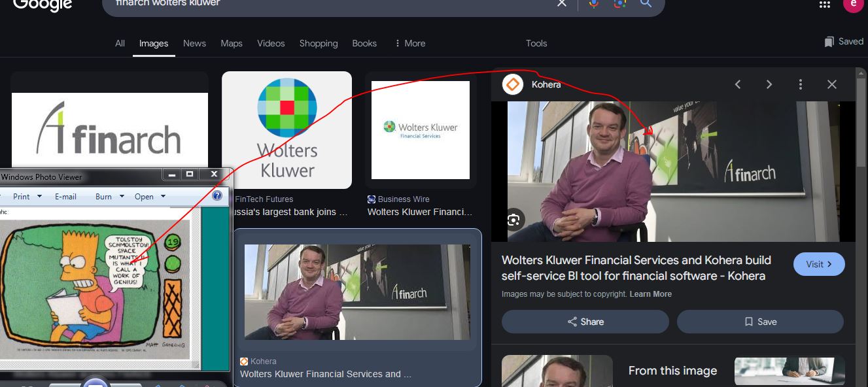Switch to the News tab

[194, 43]
